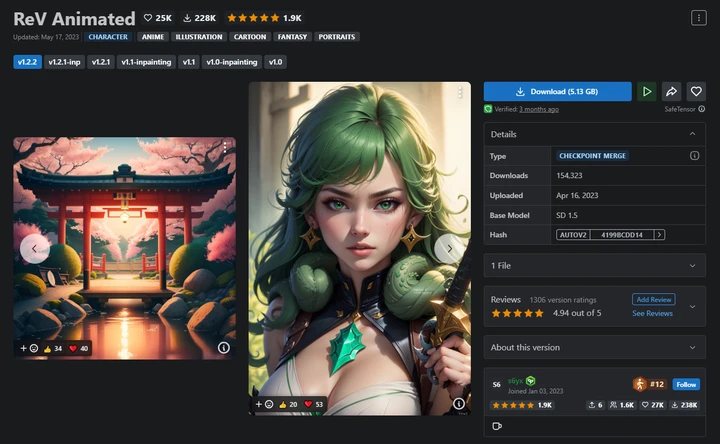Click the coffee cup tip icon

tap(497, 426)
